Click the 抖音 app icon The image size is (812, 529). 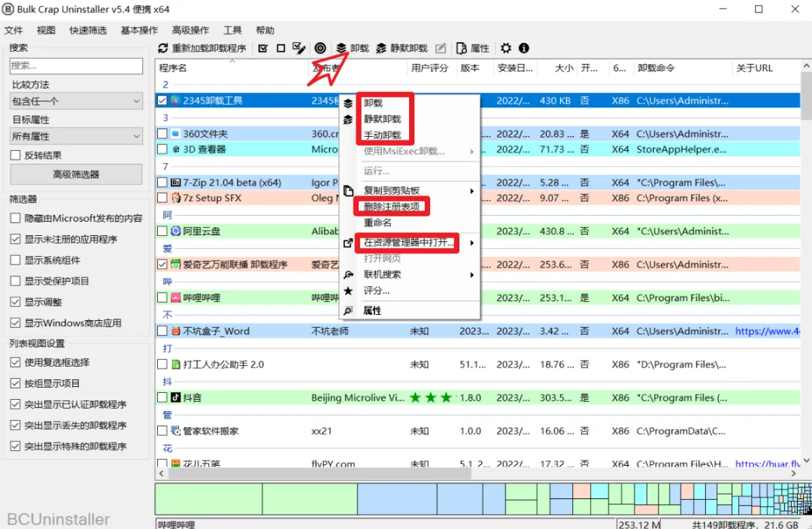[x=176, y=398]
